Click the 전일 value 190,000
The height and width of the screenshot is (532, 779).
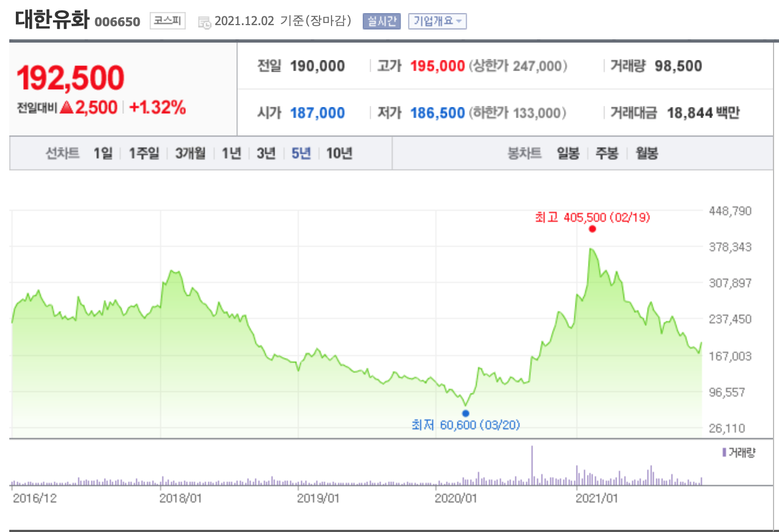click(x=317, y=66)
